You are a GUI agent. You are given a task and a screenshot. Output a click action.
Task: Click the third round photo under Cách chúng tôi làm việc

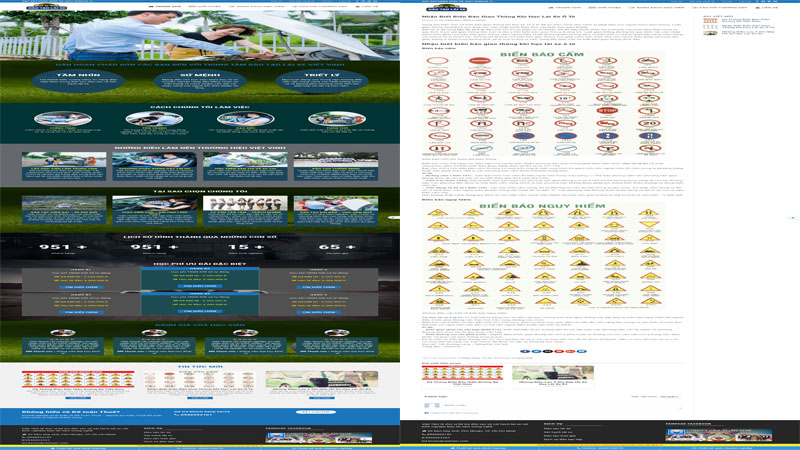[x=245, y=119]
